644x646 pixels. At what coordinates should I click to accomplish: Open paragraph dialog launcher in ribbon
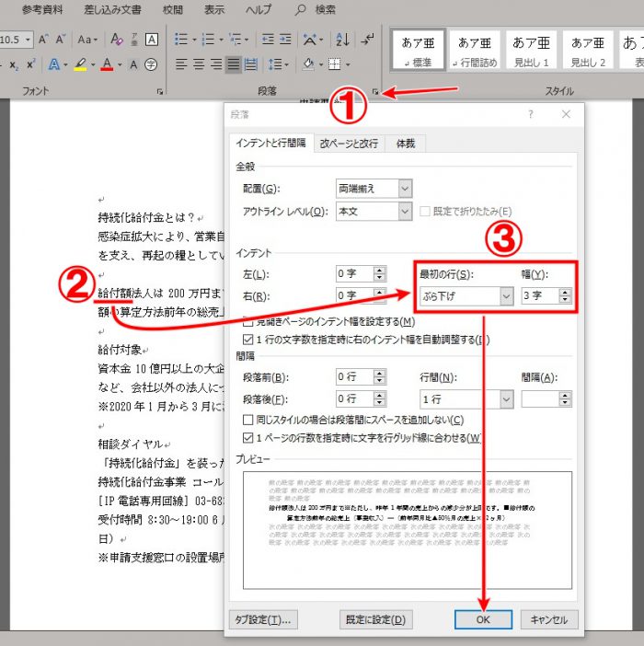(x=375, y=92)
